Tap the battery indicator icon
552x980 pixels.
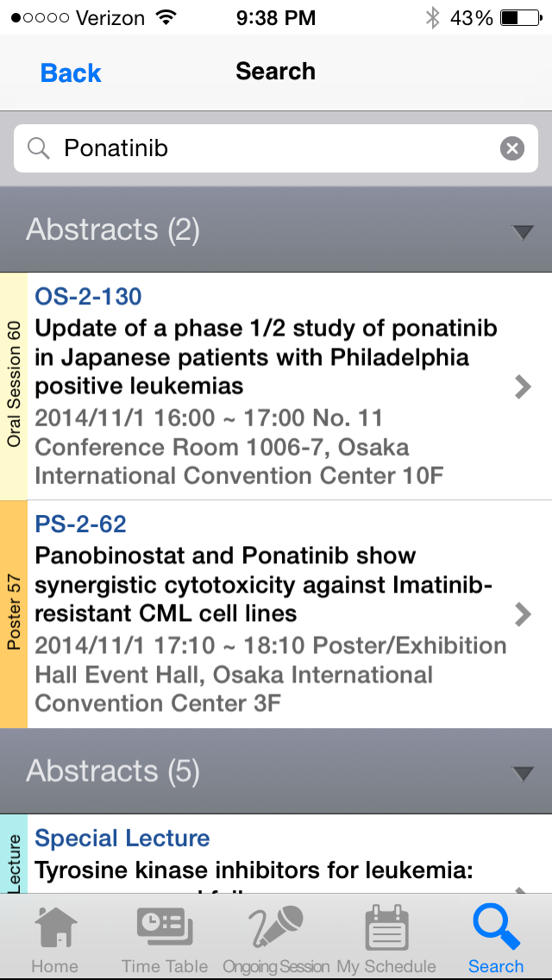click(x=521, y=18)
